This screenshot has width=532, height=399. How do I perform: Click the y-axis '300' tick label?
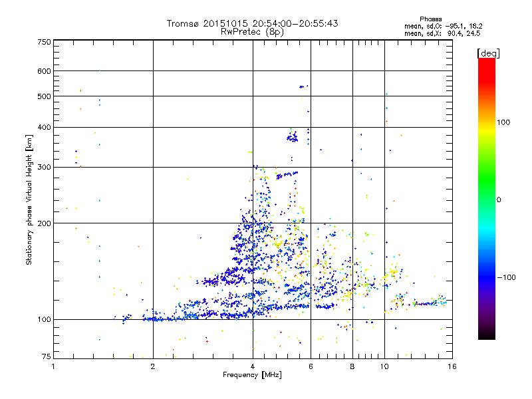(x=44, y=168)
